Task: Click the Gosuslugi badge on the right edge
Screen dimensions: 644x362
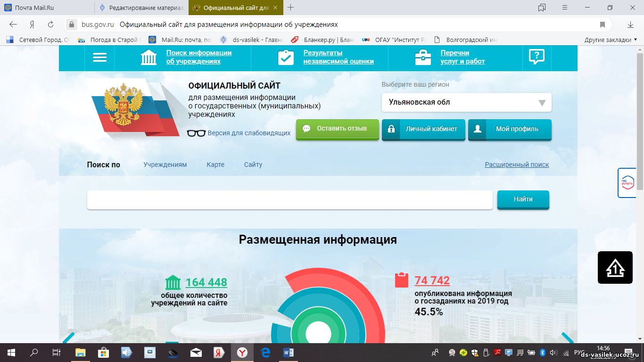Action: coord(627,182)
